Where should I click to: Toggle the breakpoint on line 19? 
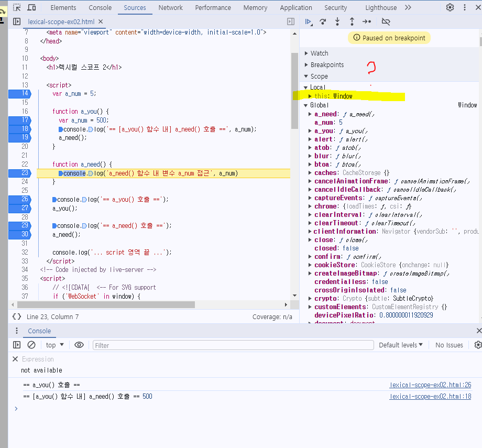(20, 137)
